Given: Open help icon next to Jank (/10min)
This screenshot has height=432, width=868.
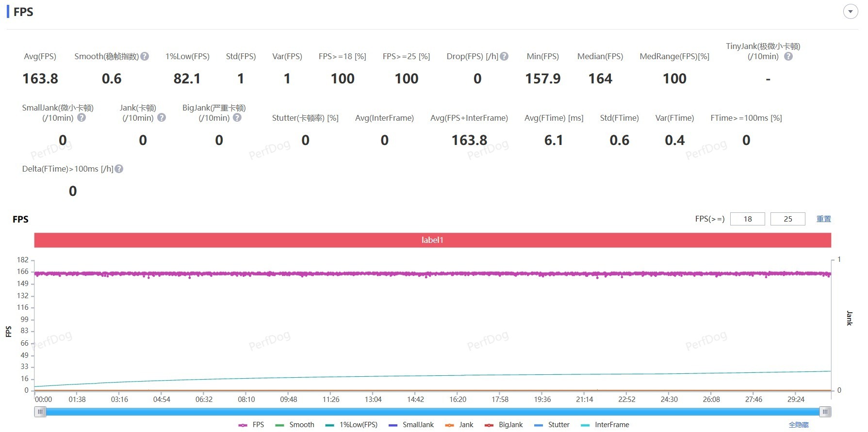Looking at the screenshot, I should click(162, 117).
